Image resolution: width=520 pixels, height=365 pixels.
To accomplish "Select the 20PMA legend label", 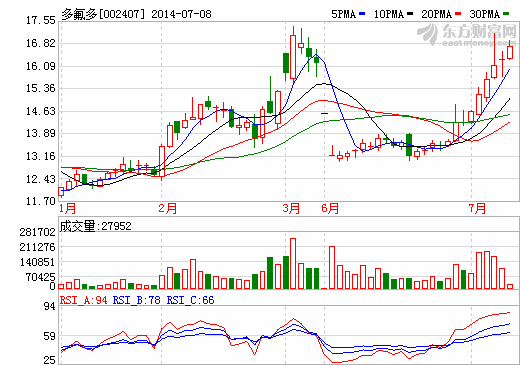I will (437, 14).
